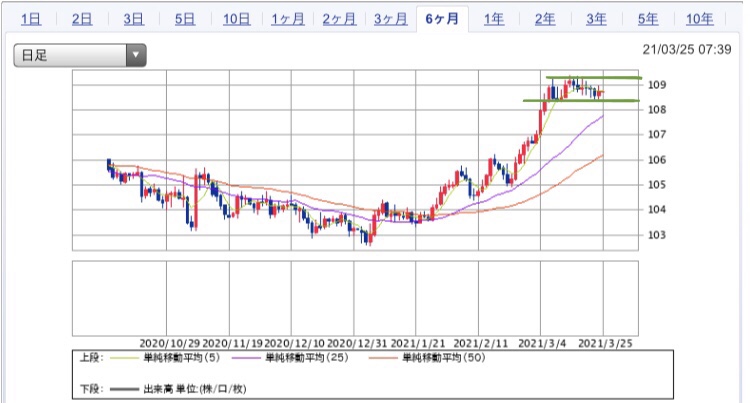Click the 103 price axis label

point(657,235)
